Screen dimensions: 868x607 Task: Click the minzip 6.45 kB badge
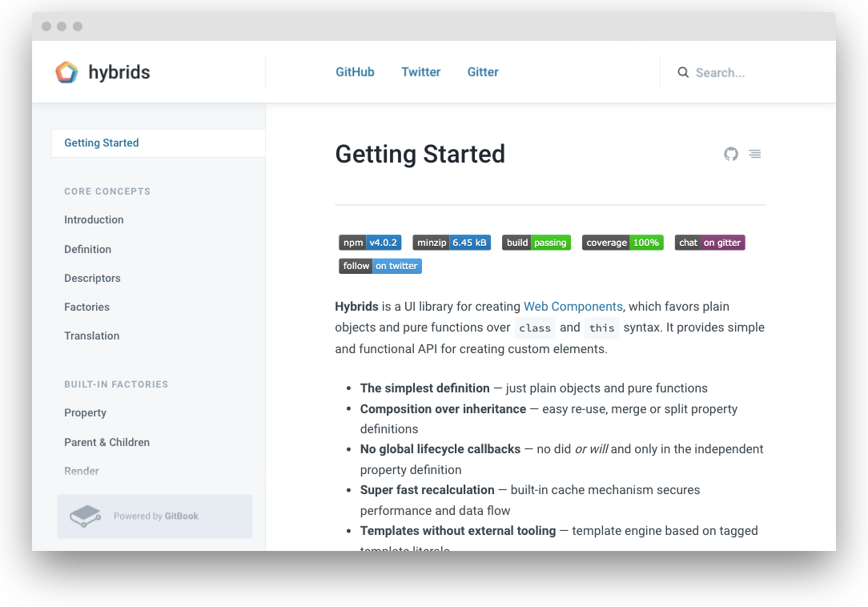[x=452, y=243]
